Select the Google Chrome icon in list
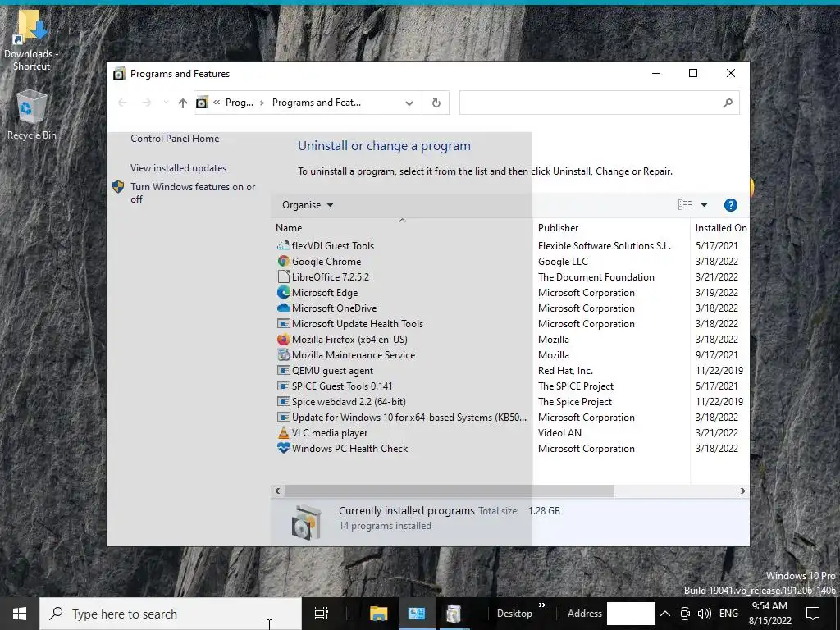Screen dimensions: 840x630 tap(283, 262)
